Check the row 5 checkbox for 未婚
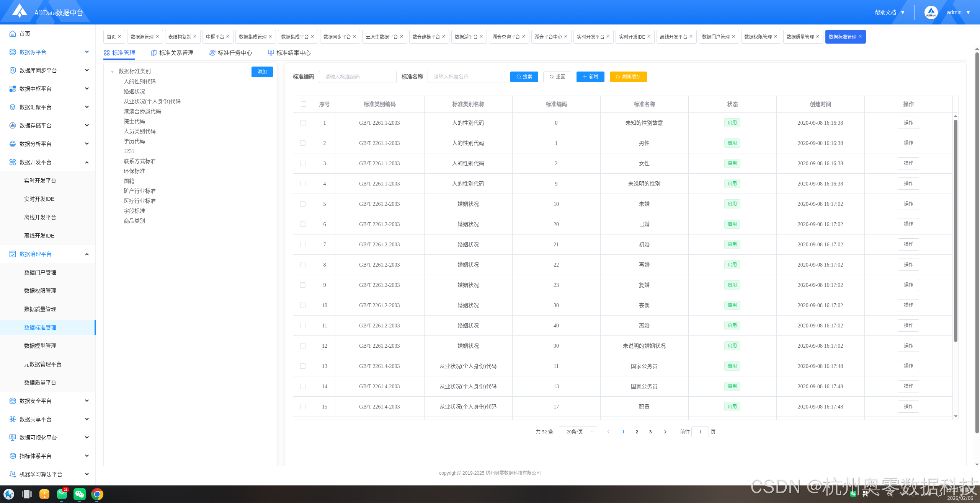980x503 pixels. pos(303,204)
